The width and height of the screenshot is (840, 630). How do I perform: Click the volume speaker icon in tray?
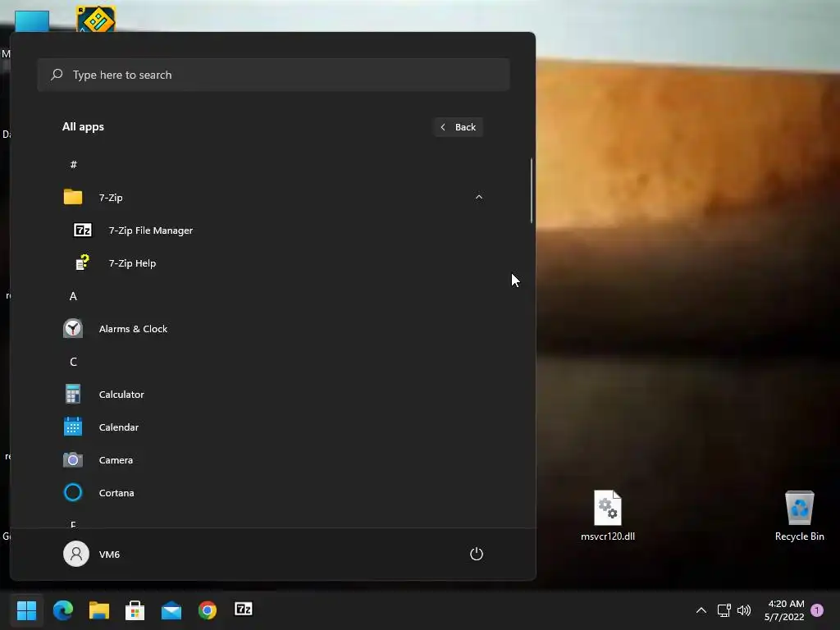point(744,610)
